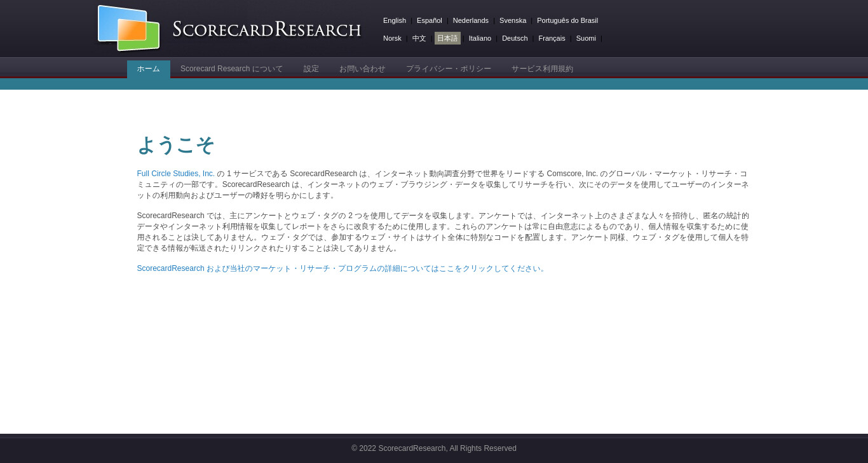Open the サービス利用規約 tab
This screenshot has height=463, width=868.
[542, 69]
